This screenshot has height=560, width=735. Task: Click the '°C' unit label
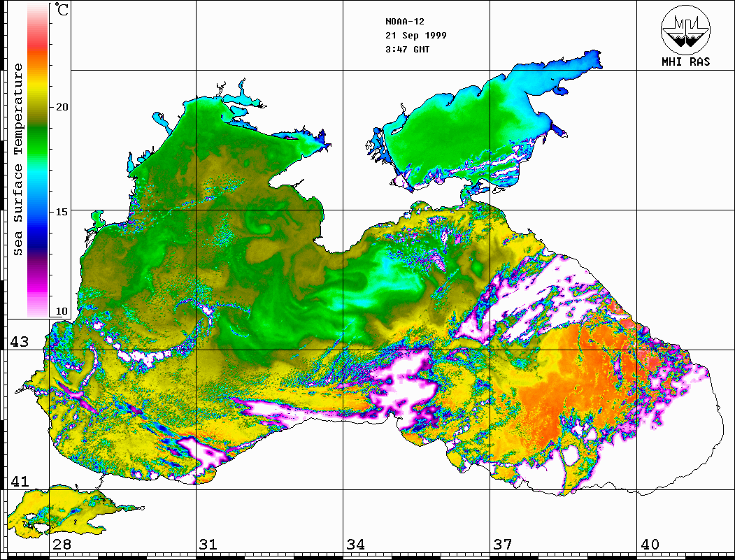pos(62,10)
